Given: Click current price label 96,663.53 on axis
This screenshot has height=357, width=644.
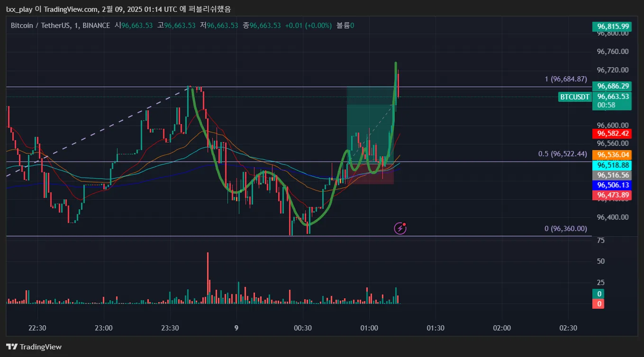Looking at the screenshot, I should 612,97.
